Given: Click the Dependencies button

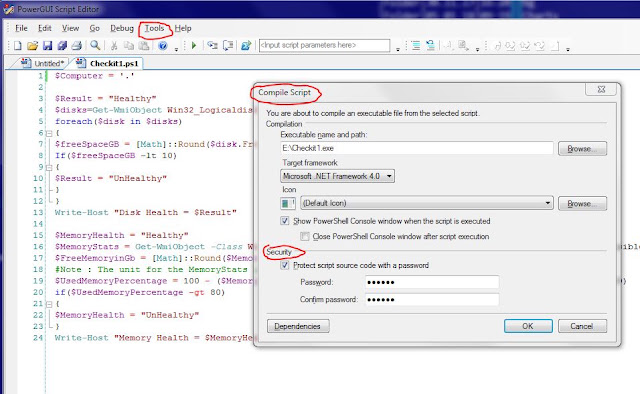Looking at the screenshot, I should 298,326.
